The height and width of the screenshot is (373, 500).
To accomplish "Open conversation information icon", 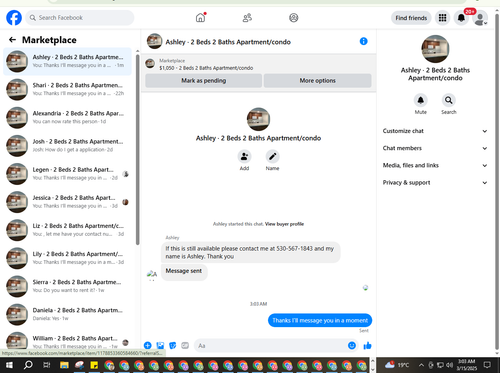I will (363, 41).
